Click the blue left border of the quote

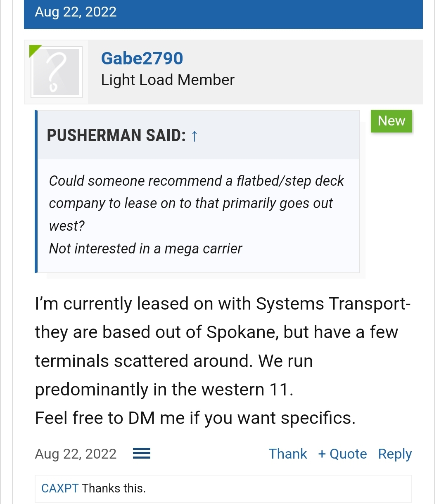(x=36, y=192)
